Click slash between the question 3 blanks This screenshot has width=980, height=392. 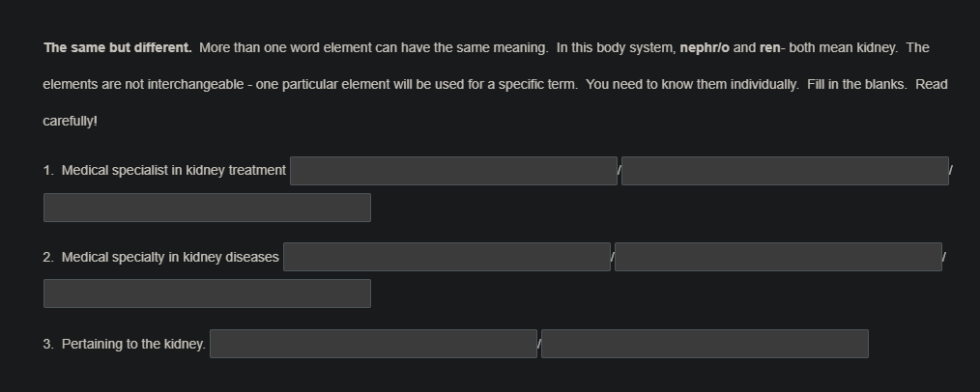click(x=539, y=345)
